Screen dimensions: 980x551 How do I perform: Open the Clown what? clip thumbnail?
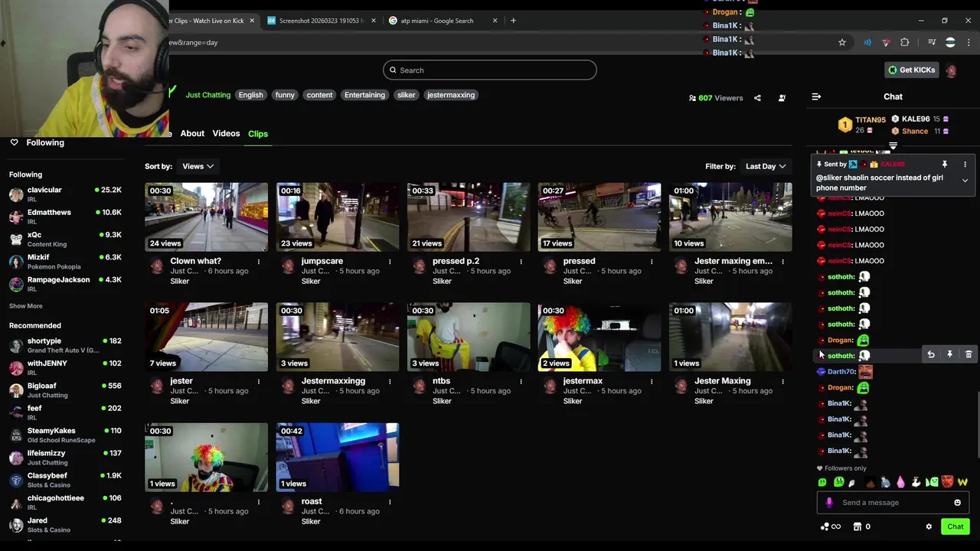click(x=206, y=217)
